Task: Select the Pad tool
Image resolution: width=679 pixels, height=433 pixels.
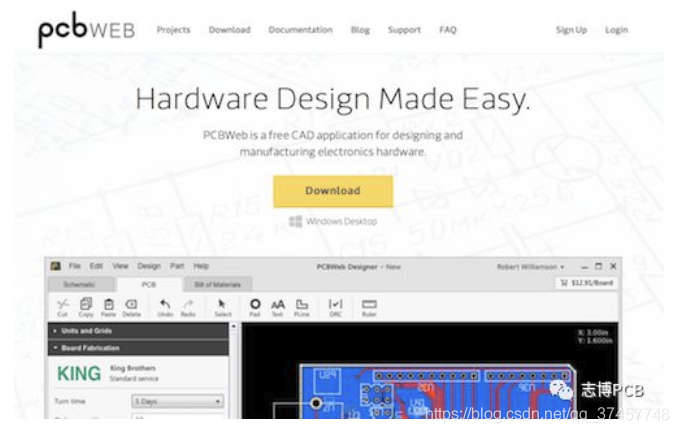Action: [255, 307]
